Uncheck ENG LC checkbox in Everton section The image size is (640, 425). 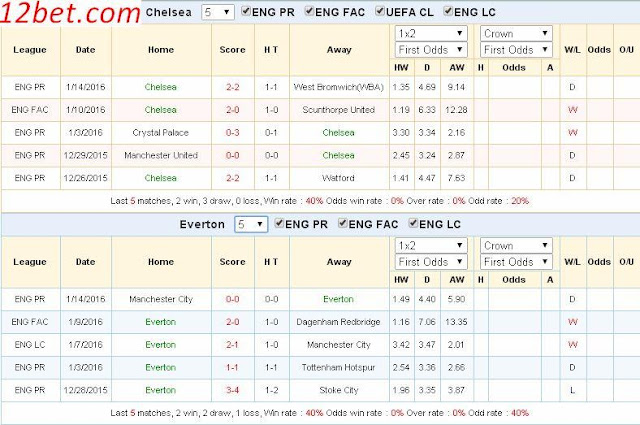click(413, 223)
